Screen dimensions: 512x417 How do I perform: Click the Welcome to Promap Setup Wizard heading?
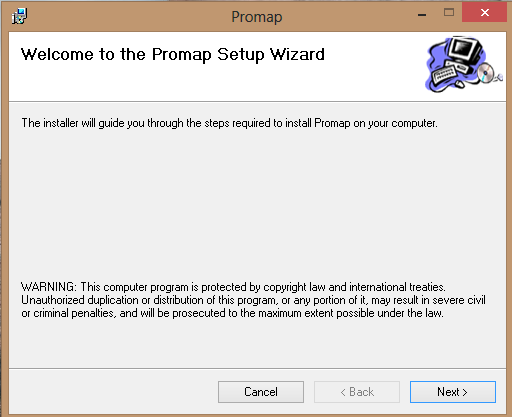[x=173, y=55]
